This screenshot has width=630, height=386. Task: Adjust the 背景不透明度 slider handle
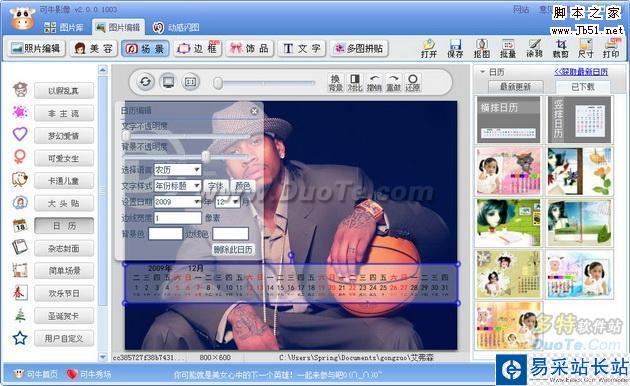tap(206, 156)
